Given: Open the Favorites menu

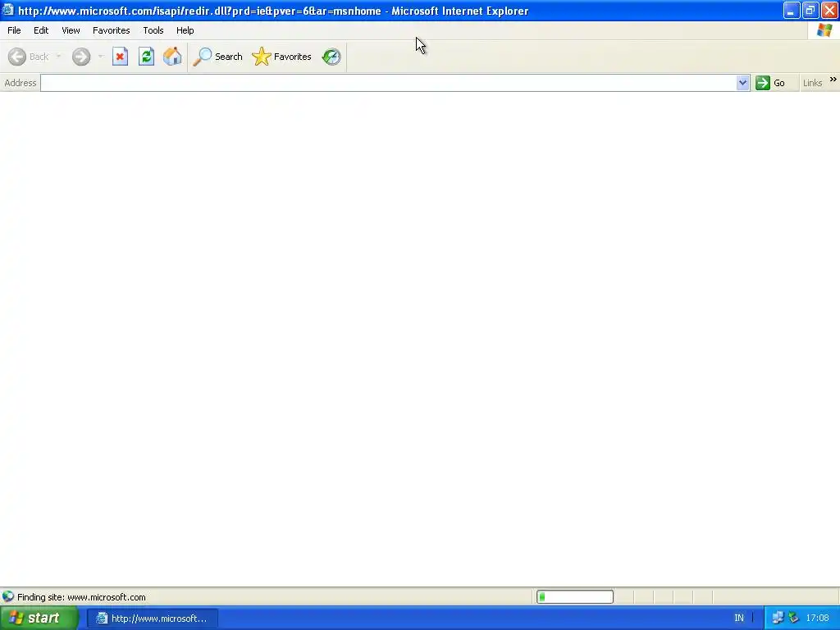Looking at the screenshot, I should point(112,30).
